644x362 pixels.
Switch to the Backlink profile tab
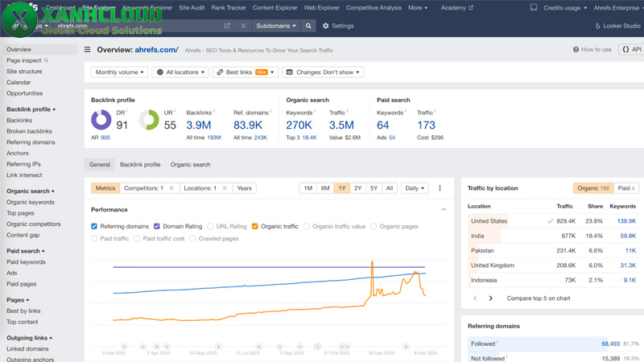140,164
